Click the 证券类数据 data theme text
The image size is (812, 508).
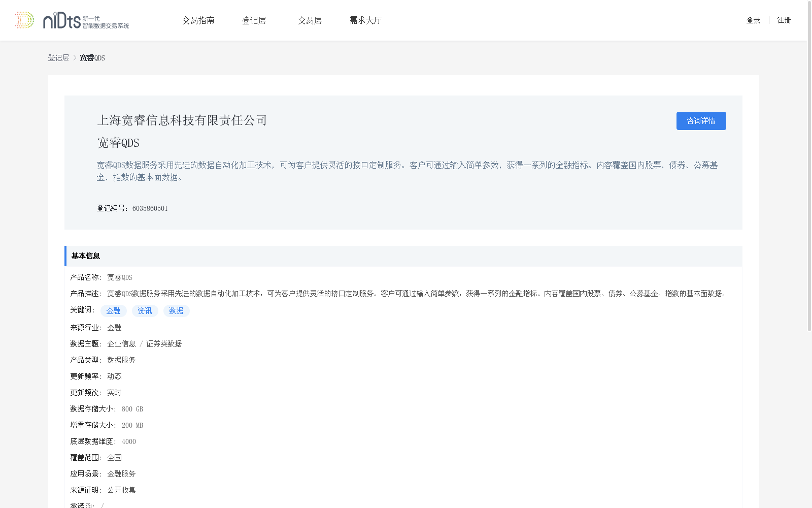(x=164, y=344)
